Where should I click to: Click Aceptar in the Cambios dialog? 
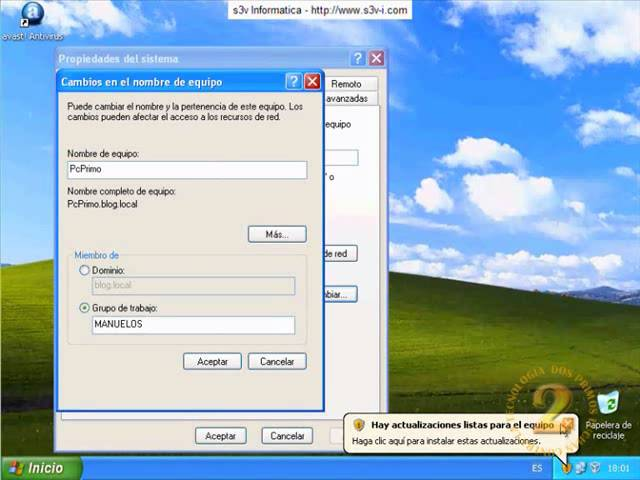click(x=212, y=362)
